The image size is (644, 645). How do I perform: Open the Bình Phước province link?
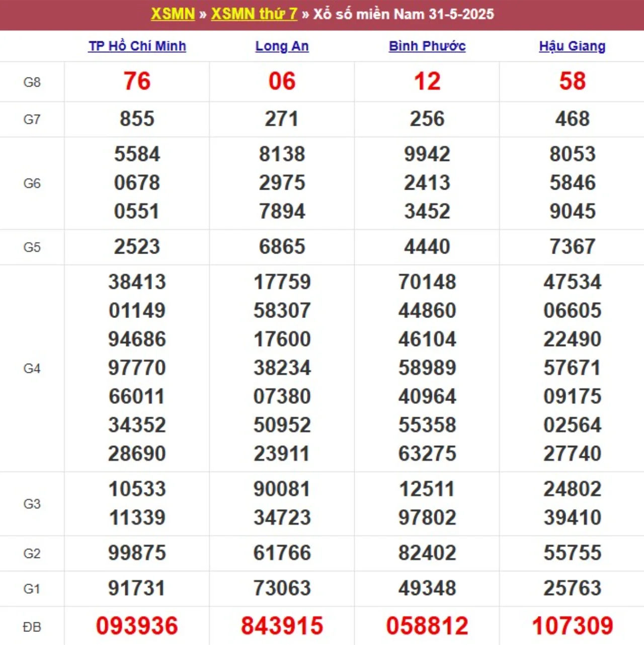pyautogui.click(x=427, y=46)
